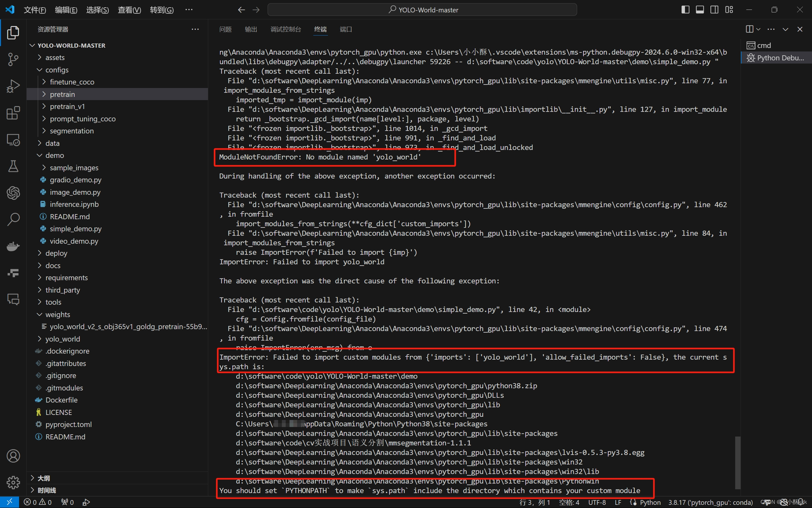The width and height of the screenshot is (812, 508).
Task: Expand the 大纲 outline section
Action: pyautogui.click(x=117, y=478)
